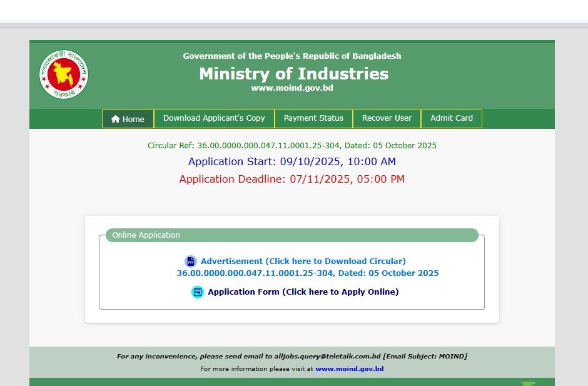
Task: Click the Online Application section label
Action: pos(146,235)
